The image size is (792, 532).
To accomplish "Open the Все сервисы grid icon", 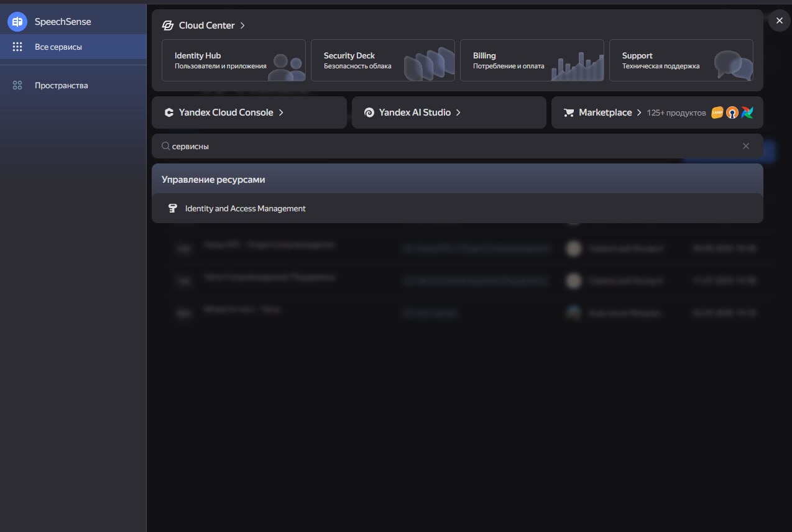I will click(17, 47).
